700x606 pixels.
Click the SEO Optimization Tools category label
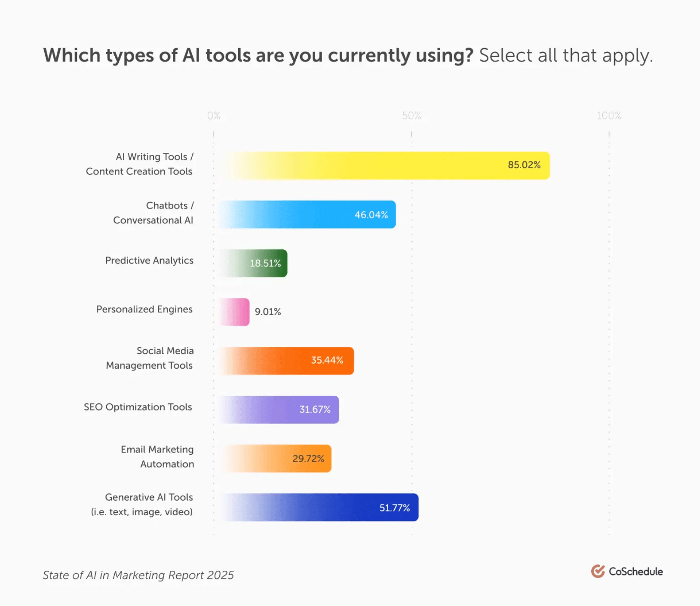pyautogui.click(x=138, y=407)
